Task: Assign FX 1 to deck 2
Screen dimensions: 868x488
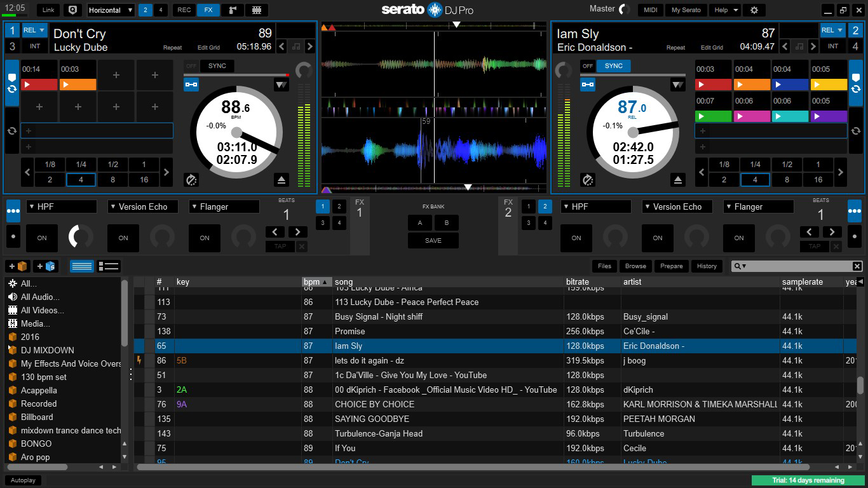Action: pos(339,207)
